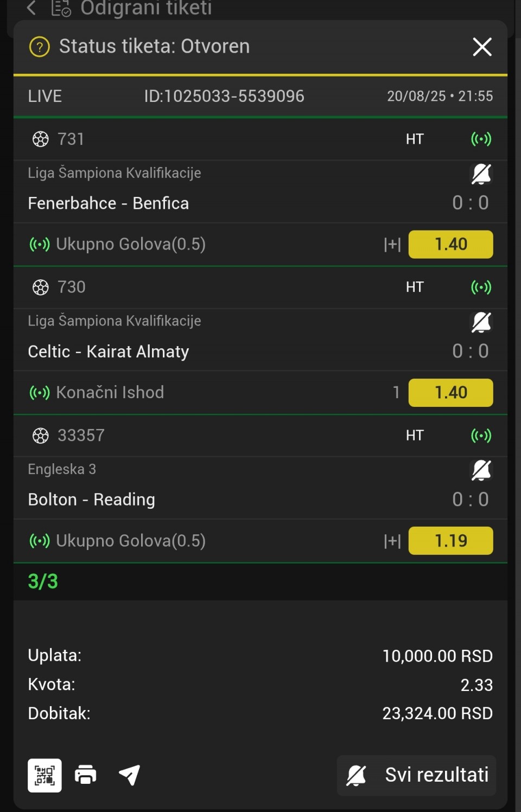This screenshot has height=812, width=521.
Task: Tap Svi rezultati button
Action: [416, 775]
